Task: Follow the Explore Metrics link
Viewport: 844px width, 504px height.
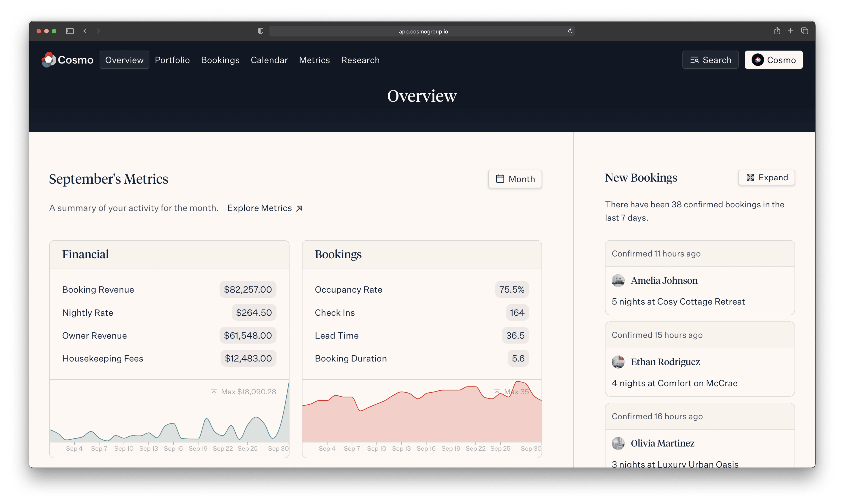Action: (265, 208)
